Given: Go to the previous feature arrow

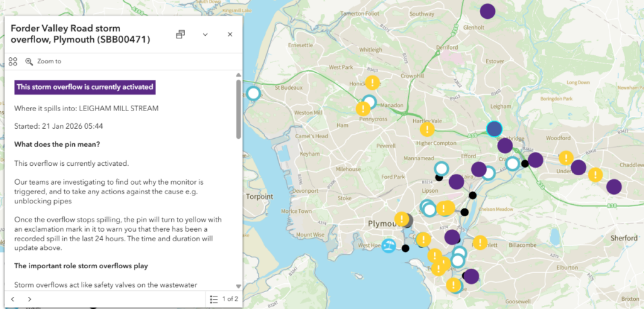Looking at the screenshot, I should [x=13, y=299].
